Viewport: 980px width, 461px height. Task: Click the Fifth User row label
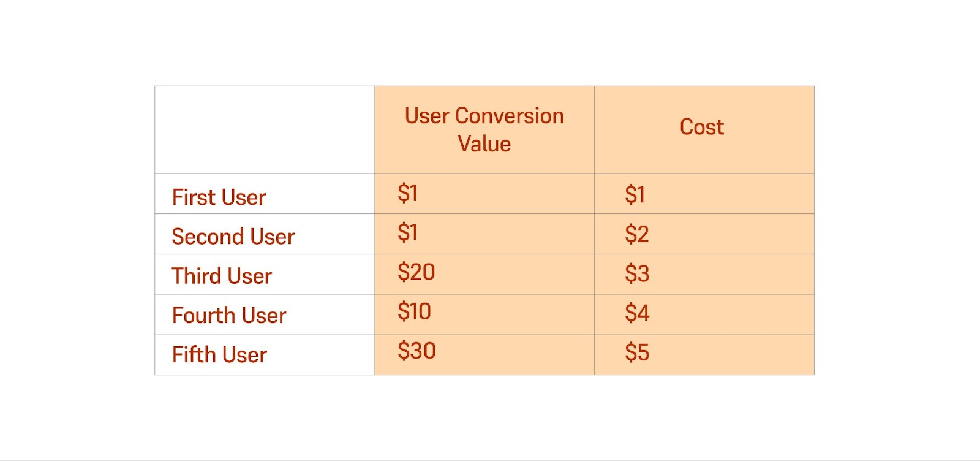tap(219, 355)
